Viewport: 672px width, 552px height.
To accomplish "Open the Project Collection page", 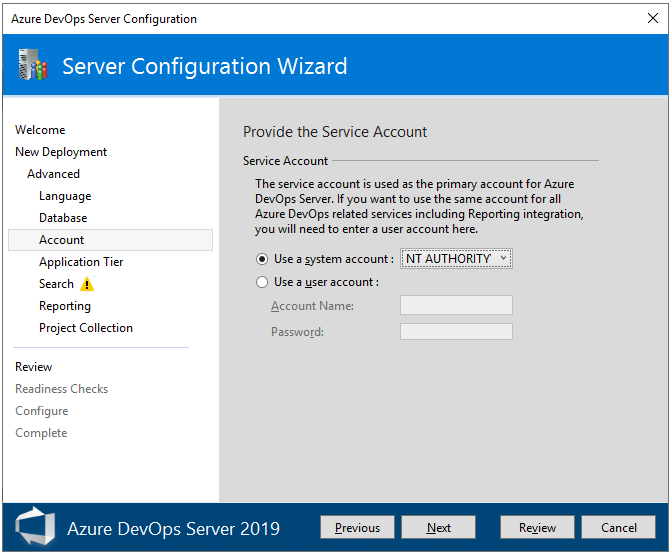I will point(86,328).
